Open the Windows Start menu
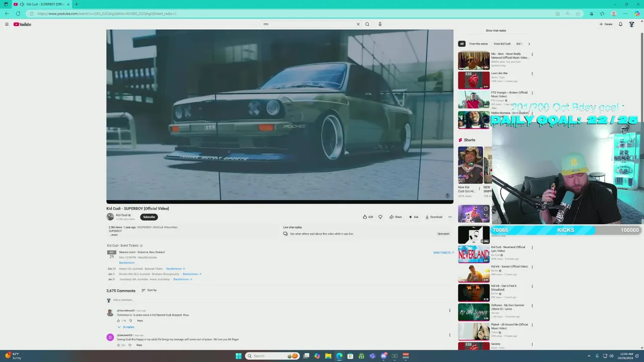The height and width of the screenshot is (362, 644). [x=238, y=356]
